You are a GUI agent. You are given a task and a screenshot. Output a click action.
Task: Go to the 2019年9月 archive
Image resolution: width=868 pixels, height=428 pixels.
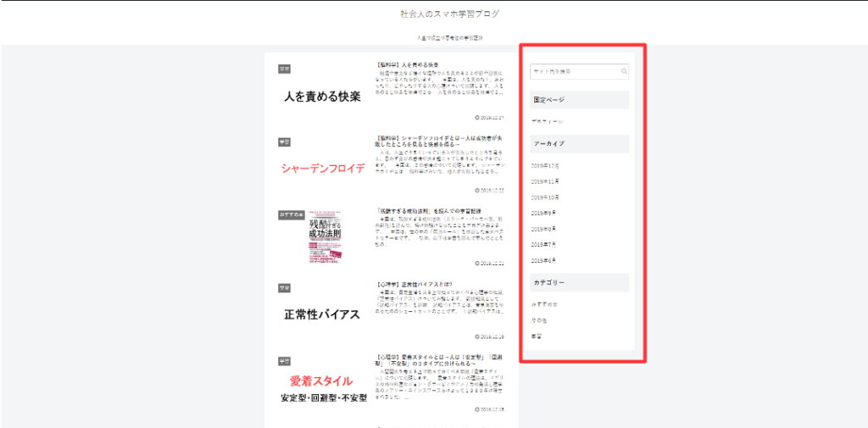point(543,213)
